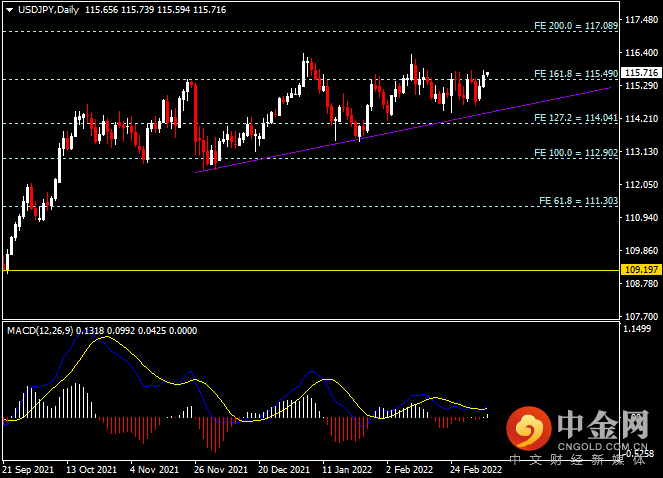Select the MACD(12,26,9) indicator label
Screen dimensions: 663x478
pyautogui.click(x=40, y=330)
